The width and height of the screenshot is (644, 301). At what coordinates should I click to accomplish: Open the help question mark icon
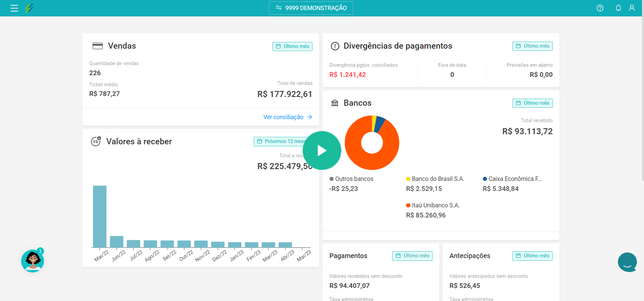point(600,8)
